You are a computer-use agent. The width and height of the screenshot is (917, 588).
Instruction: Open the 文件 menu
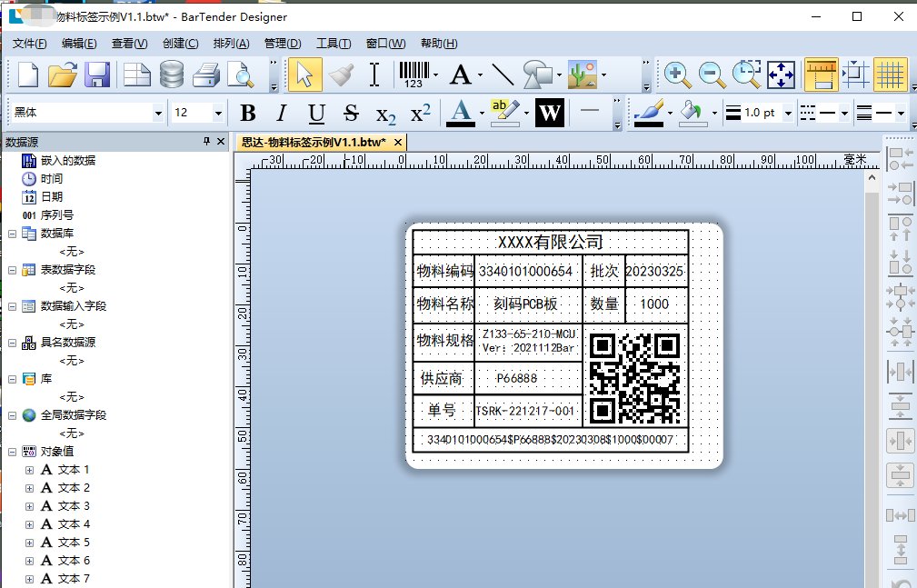(29, 44)
